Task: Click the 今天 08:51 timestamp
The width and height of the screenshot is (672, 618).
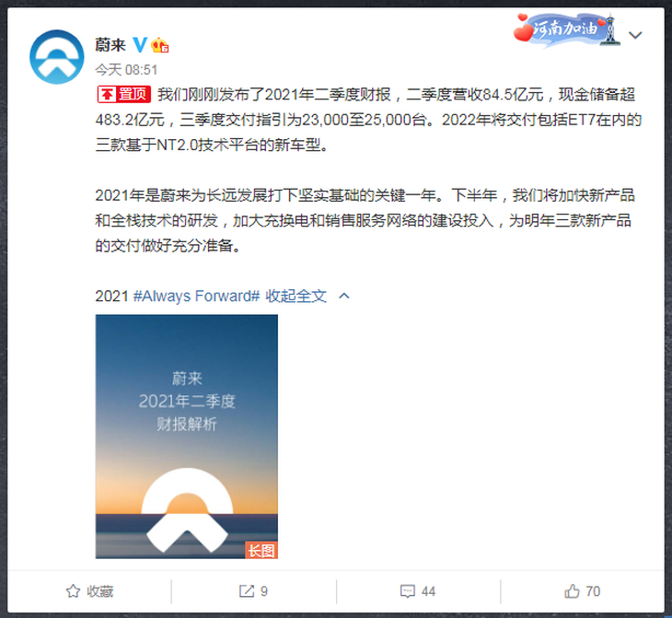Action: (x=126, y=69)
